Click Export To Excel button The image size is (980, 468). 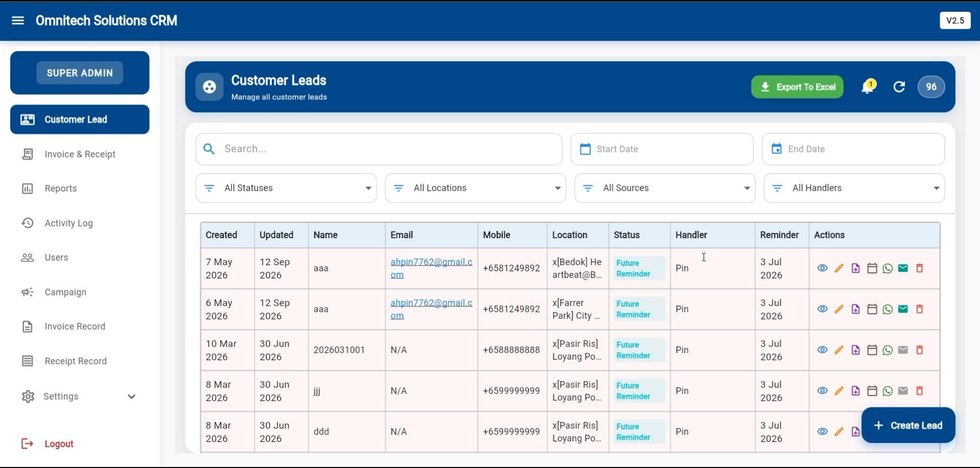click(x=797, y=87)
